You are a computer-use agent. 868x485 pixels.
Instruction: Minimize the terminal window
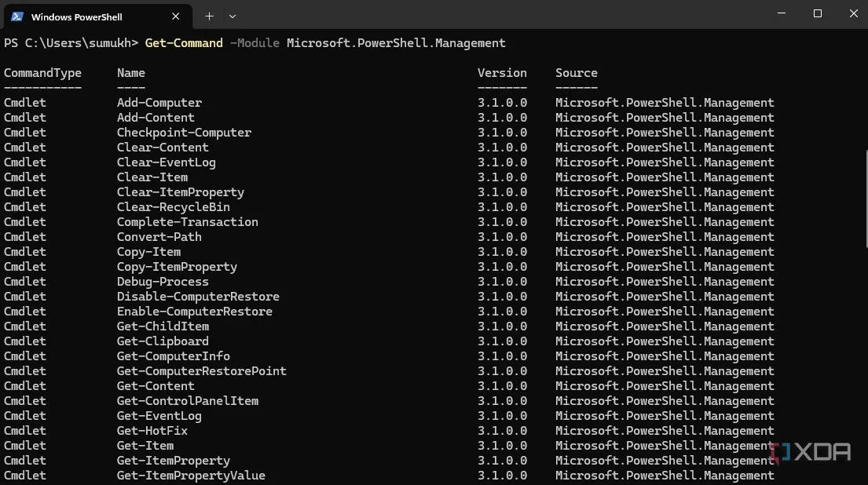pyautogui.click(x=782, y=13)
